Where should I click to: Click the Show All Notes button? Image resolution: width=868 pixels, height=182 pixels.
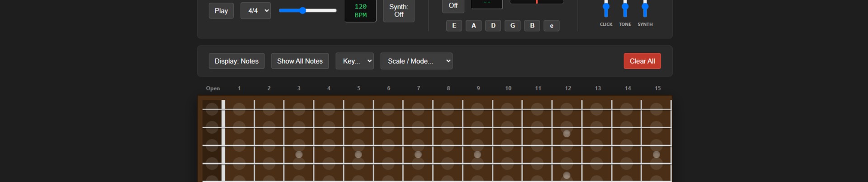coord(300,61)
